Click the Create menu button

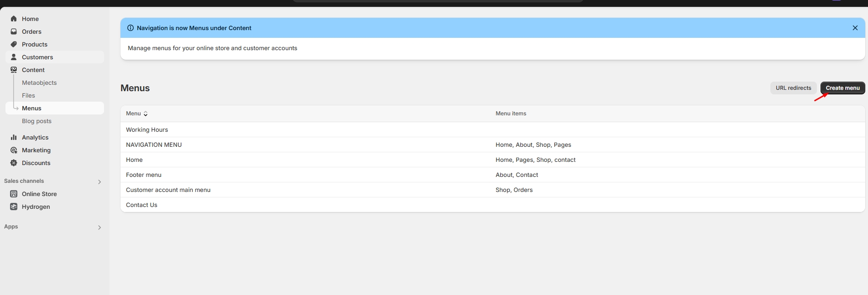click(x=842, y=88)
